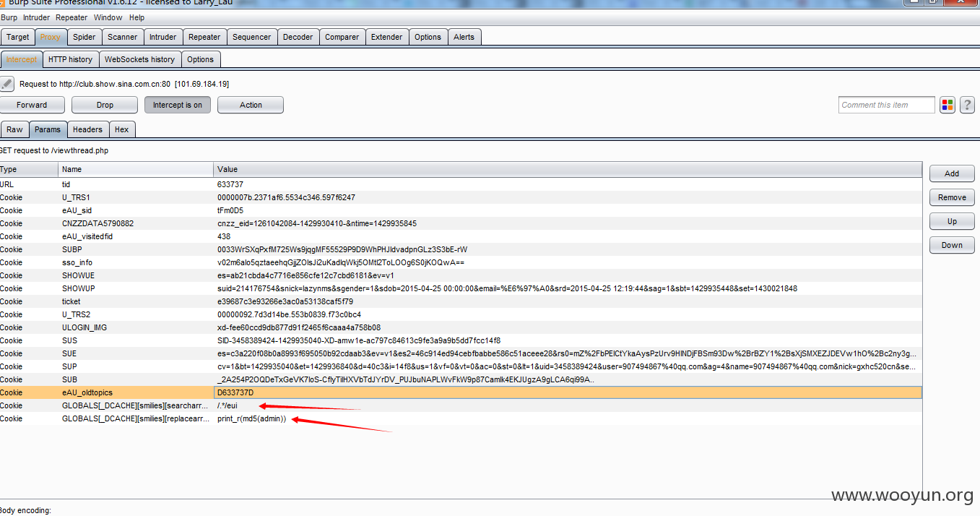Select the SUP cookie row

click(x=461, y=366)
